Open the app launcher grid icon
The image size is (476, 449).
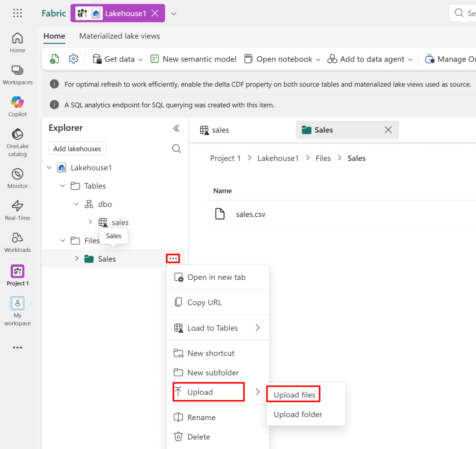pos(18,13)
